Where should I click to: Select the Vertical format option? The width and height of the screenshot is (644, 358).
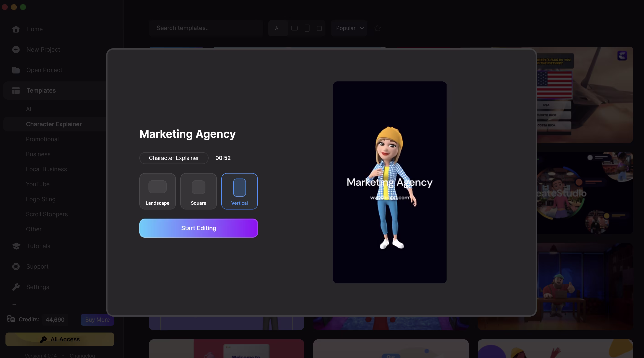239,191
